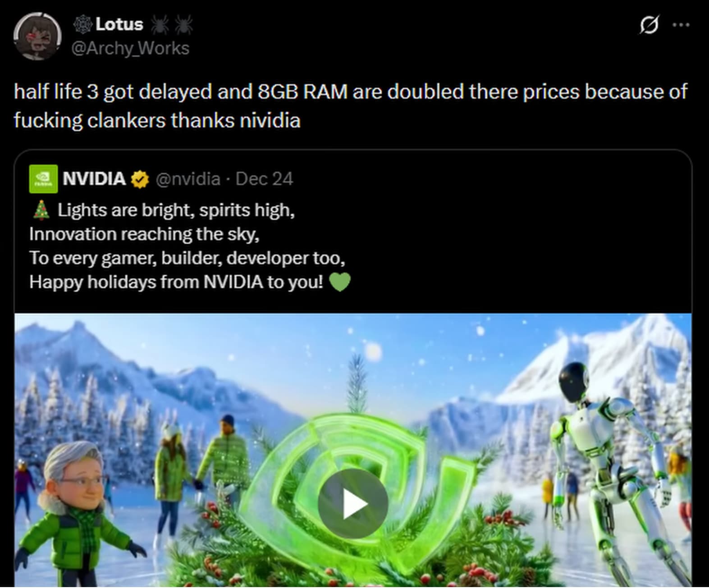
Task: Open Lotus profile avatar picture
Action: pyautogui.click(x=37, y=36)
